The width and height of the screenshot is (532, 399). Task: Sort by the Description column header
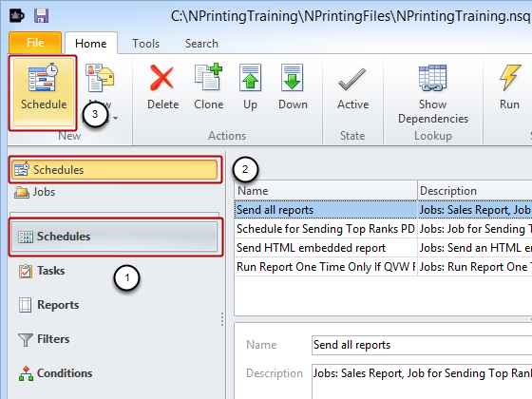pyautogui.click(x=475, y=191)
